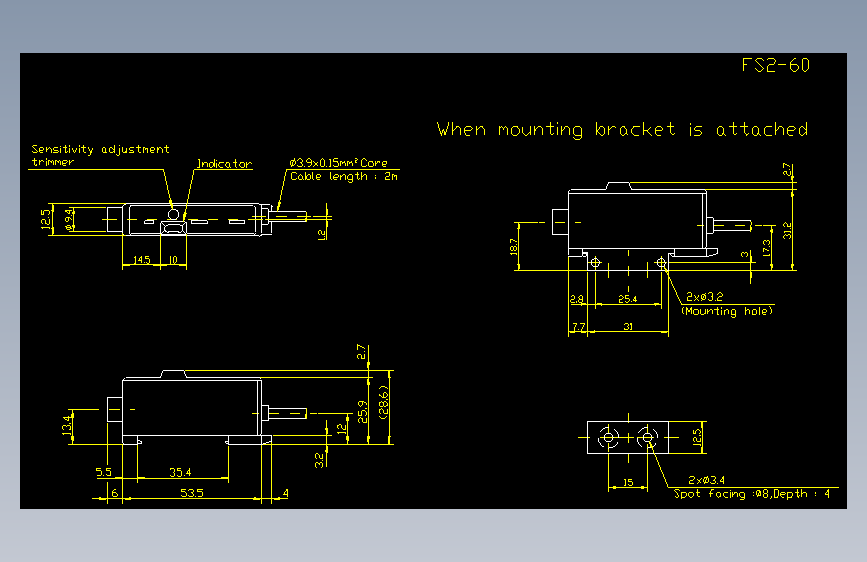Click the right spot-faced hole in bottom view
Screen dimensions: 867x562
(x=647, y=438)
